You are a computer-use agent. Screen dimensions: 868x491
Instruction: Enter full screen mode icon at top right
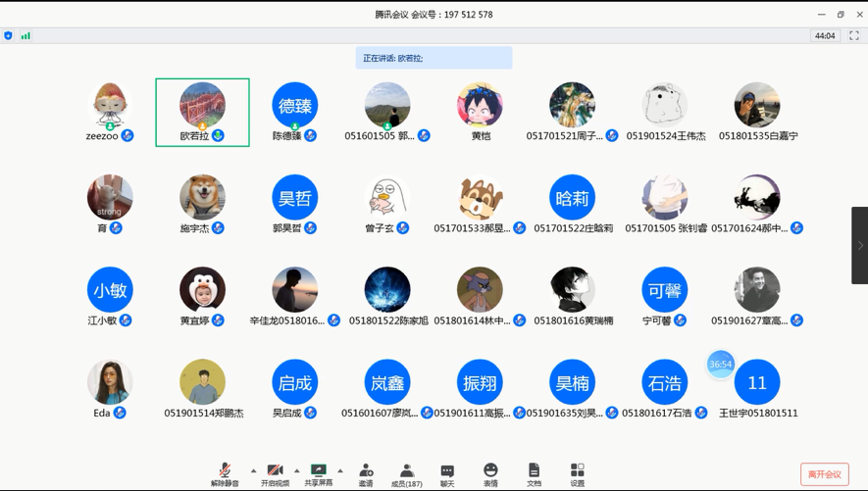[854, 36]
